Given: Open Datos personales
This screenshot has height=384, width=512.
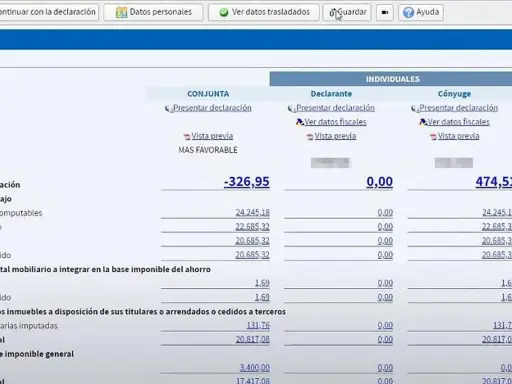Looking at the screenshot, I should click(153, 12).
